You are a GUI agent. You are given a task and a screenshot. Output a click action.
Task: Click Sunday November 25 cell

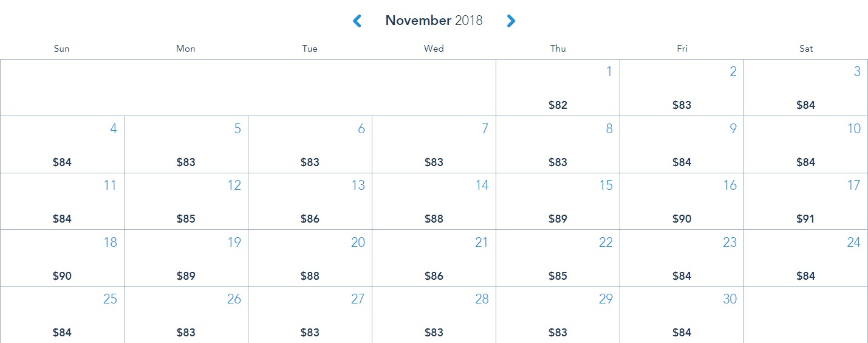(x=62, y=315)
